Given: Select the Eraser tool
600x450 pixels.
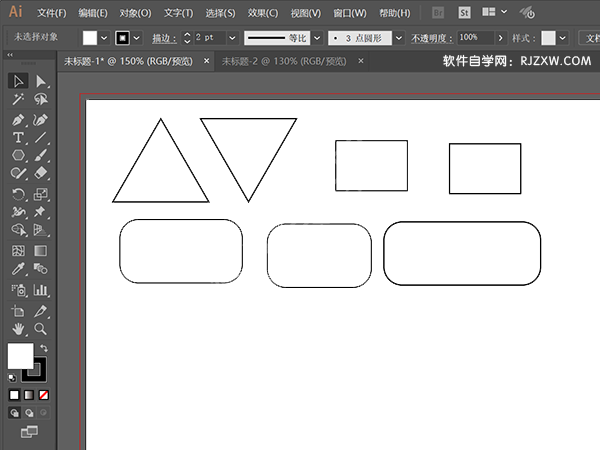Looking at the screenshot, I should pyautogui.click(x=40, y=173).
